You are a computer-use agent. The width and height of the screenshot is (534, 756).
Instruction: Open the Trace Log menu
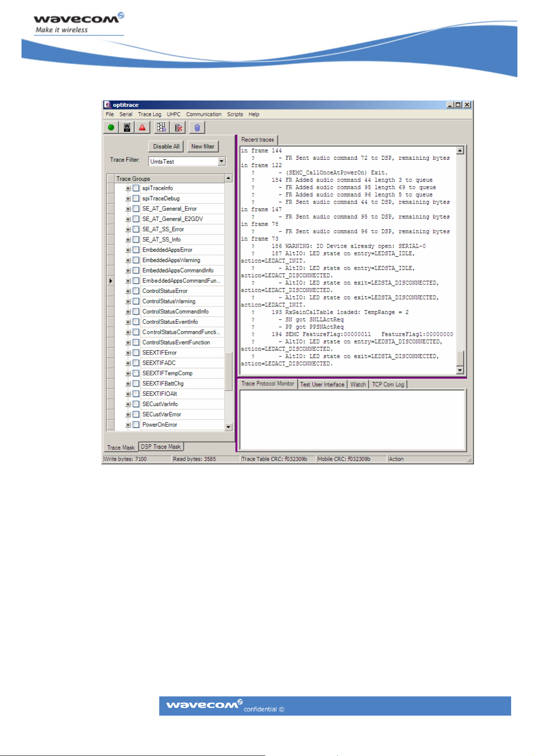[x=150, y=114]
